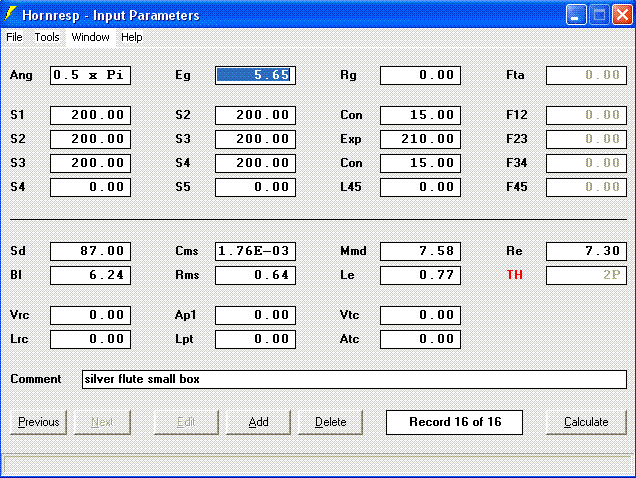
Task: Select the Lrc input field
Action: 90,339
